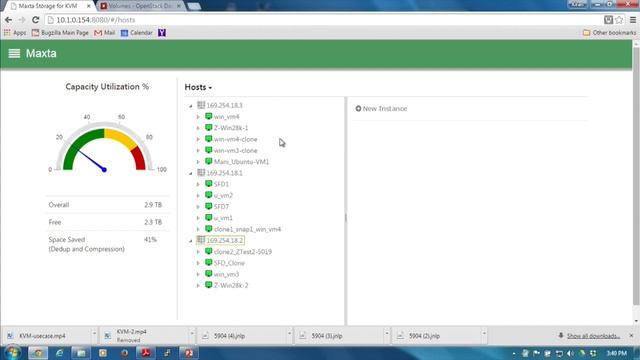Click the host icon for 169.254.18.1
Screen dimensions: 640x360
tap(201, 173)
